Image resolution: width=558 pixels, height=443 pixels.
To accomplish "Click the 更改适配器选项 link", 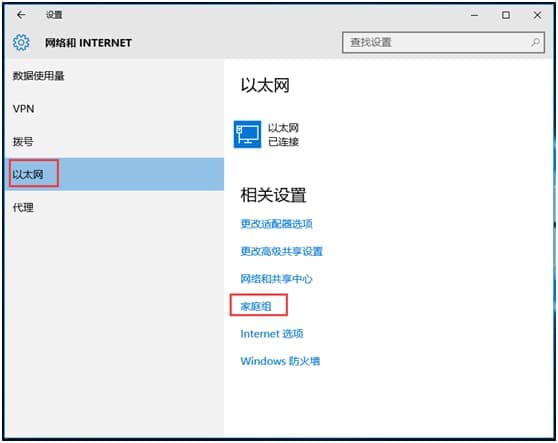I will coord(277,224).
